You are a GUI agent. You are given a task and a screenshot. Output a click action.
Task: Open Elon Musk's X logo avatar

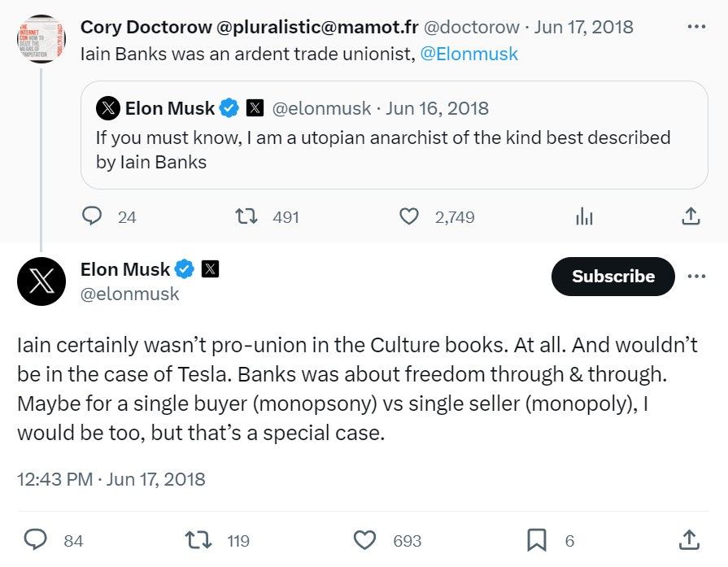41,281
